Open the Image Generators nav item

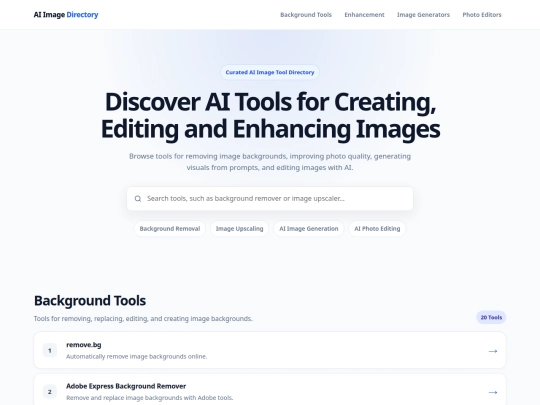423,15
